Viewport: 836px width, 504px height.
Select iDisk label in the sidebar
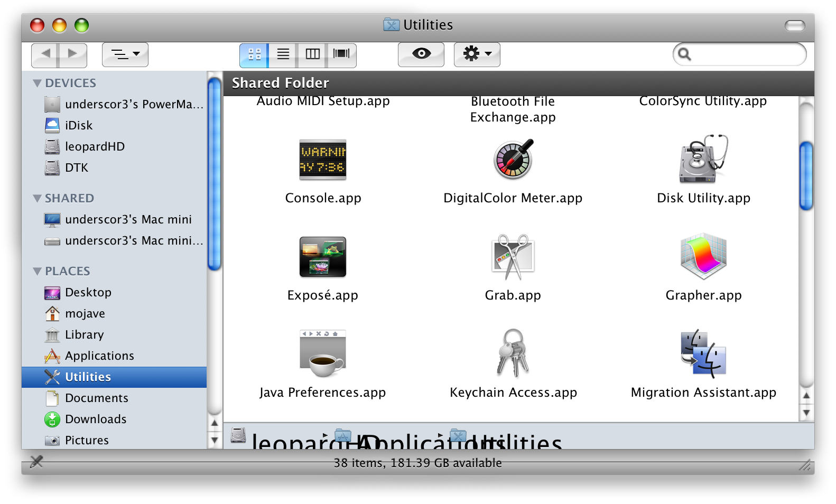click(x=79, y=125)
